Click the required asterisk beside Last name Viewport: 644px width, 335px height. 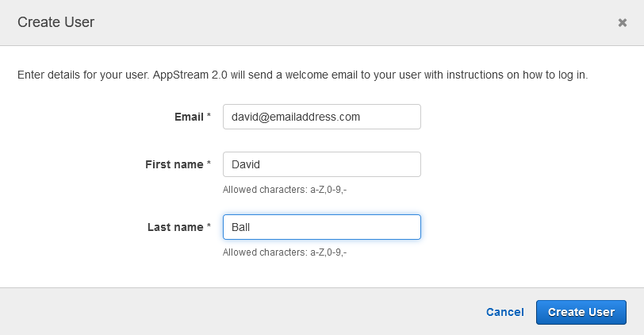pyautogui.click(x=209, y=225)
